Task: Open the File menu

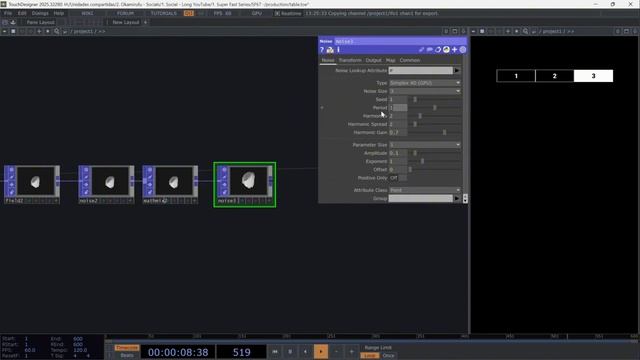Action: point(8,13)
